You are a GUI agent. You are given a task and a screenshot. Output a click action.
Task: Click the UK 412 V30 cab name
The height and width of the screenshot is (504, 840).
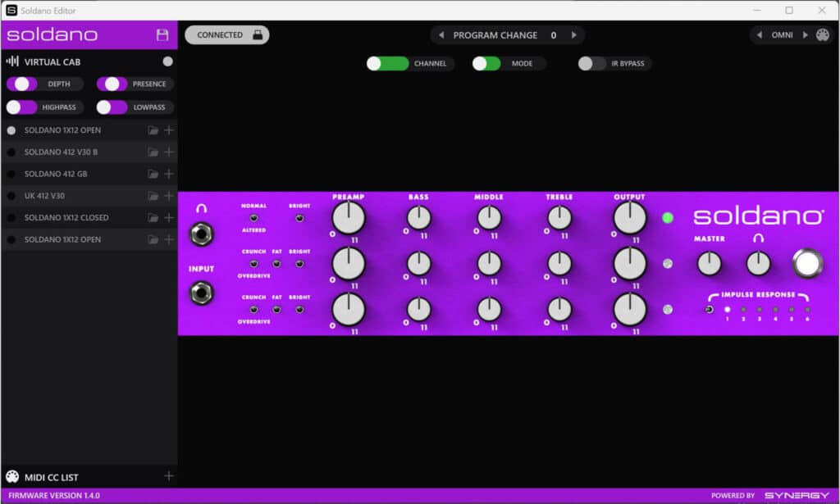[x=44, y=197]
